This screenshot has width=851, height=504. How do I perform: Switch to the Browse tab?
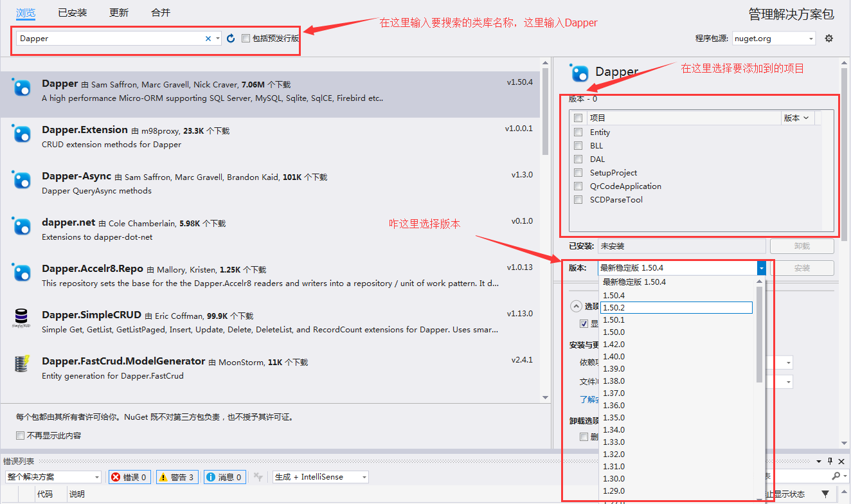pyautogui.click(x=26, y=12)
